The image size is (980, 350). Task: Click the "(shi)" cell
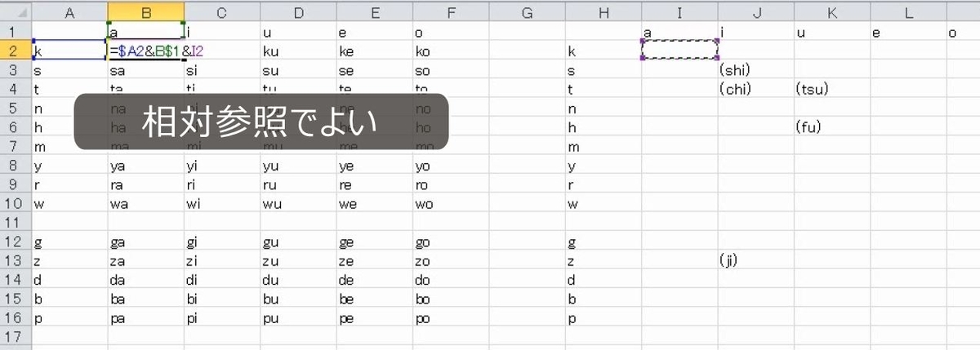pyautogui.click(x=756, y=71)
